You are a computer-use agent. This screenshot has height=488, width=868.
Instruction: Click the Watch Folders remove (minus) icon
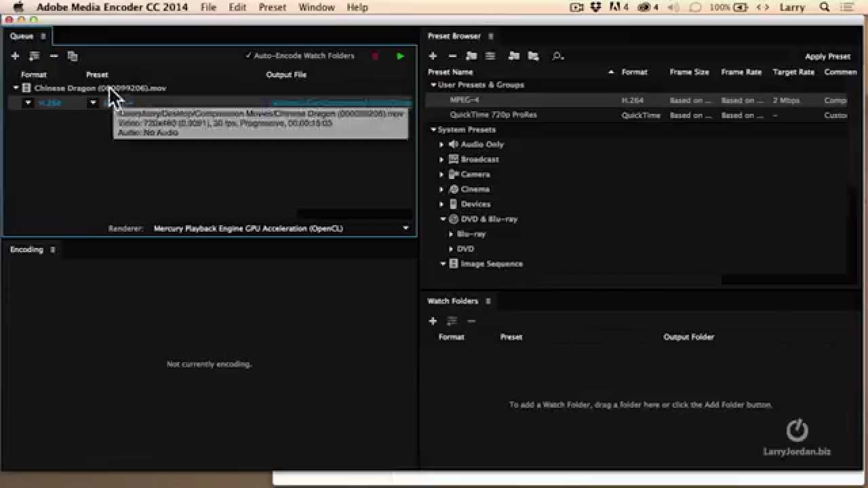coord(471,321)
